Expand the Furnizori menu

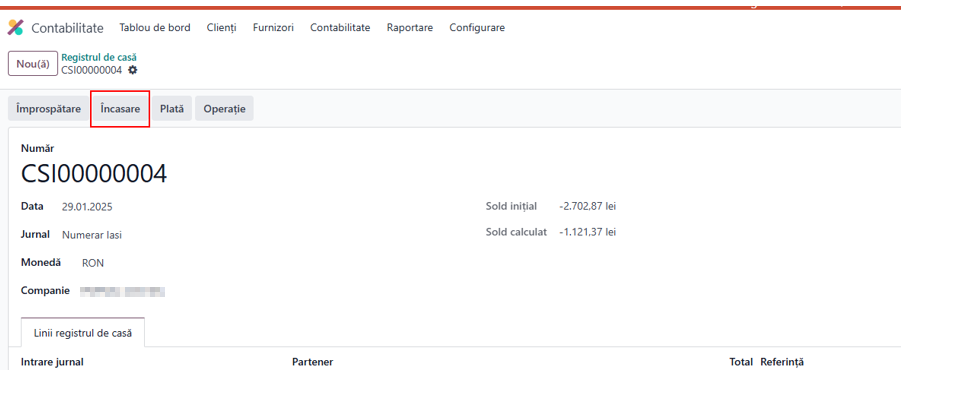tap(273, 28)
